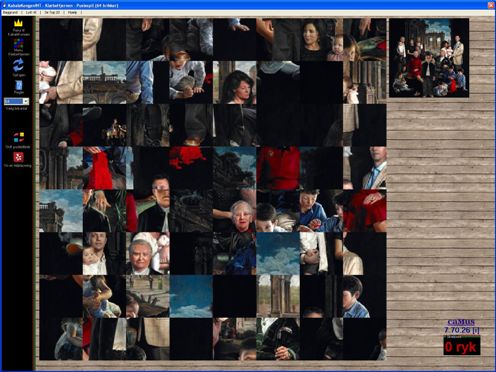Select tile showing white-haired woman holding baby

coord(148,254)
